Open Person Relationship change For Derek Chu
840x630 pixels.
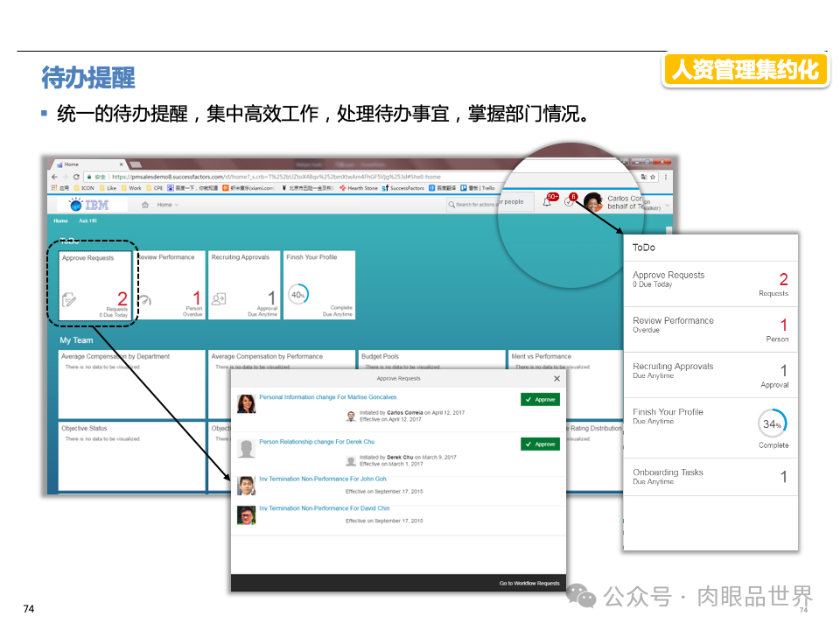point(317,441)
